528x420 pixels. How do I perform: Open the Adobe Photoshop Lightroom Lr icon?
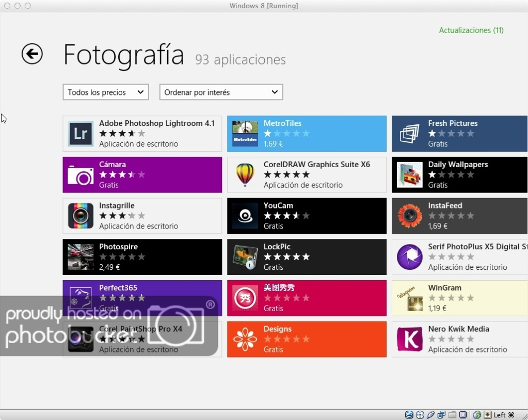tap(81, 134)
